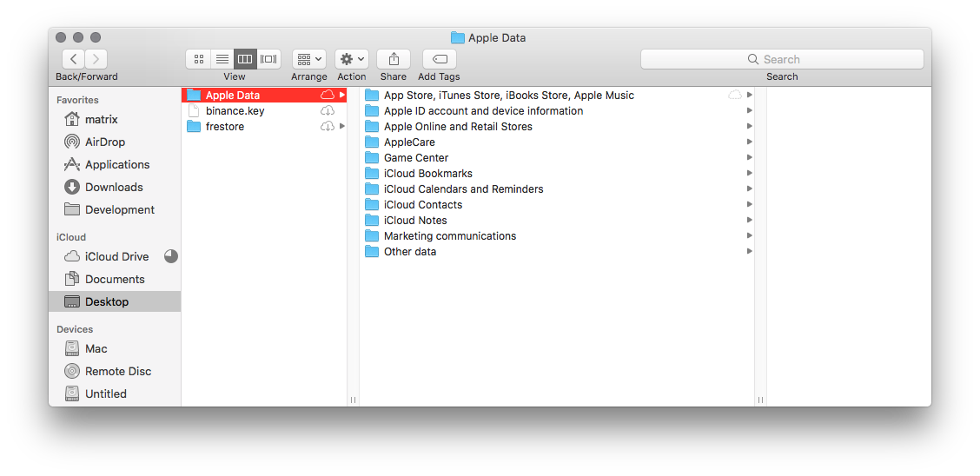
Task: Open matrix home folder in sidebar
Action: point(115,119)
